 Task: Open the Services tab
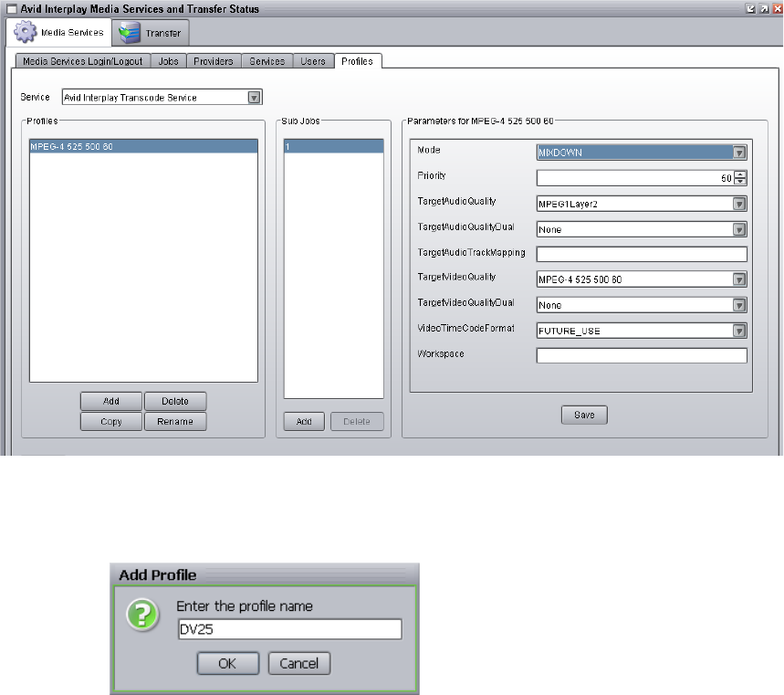point(267,61)
